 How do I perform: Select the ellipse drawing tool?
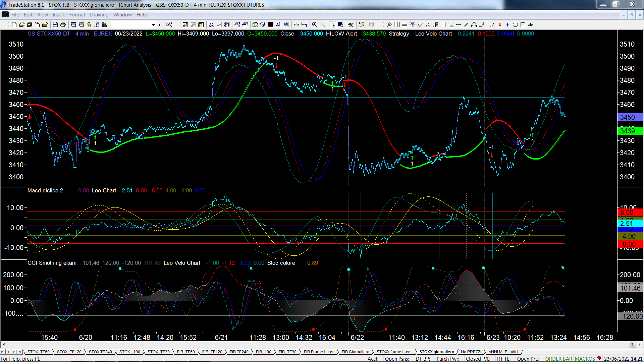515,25
